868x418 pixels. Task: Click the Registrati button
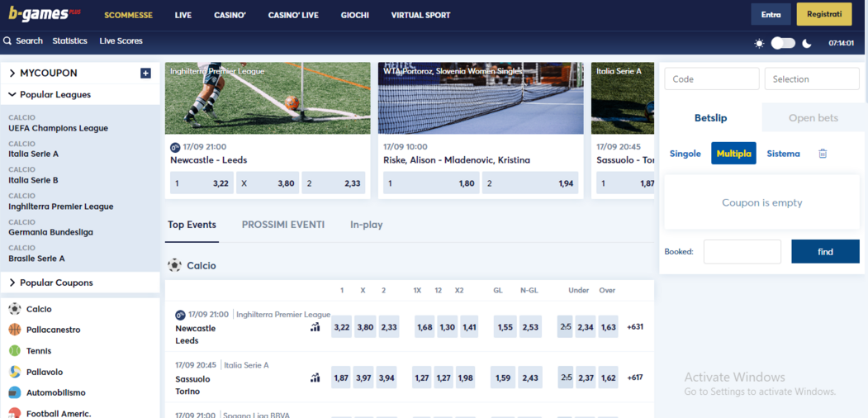pos(823,15)
